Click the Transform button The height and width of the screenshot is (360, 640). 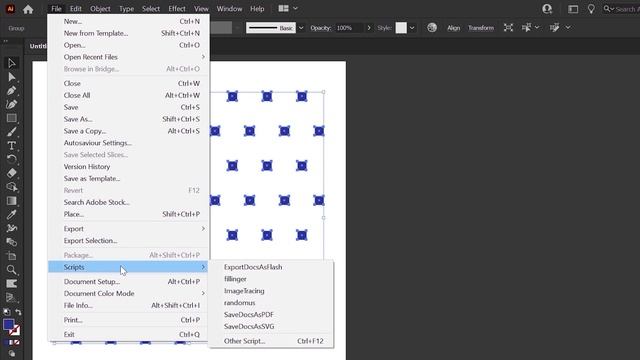tap(481, 28)
